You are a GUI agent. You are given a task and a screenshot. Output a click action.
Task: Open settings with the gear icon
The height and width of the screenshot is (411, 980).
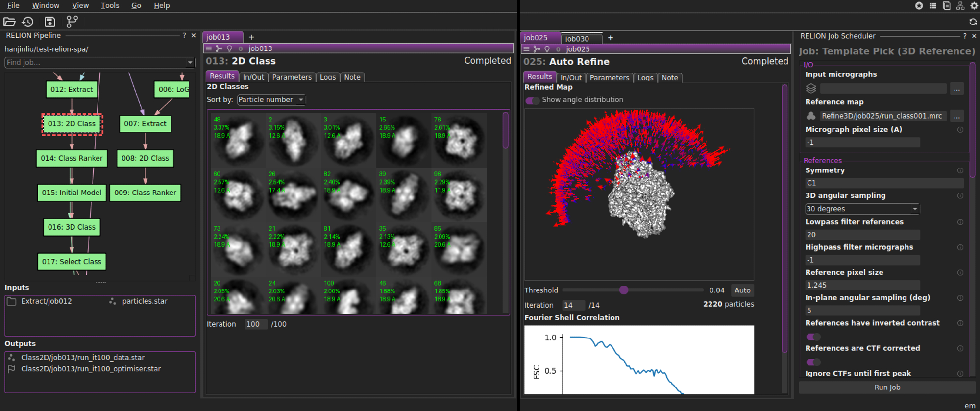click(974, 6)
